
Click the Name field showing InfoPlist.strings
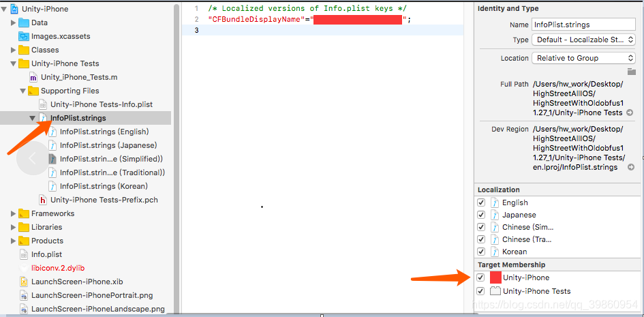coord(583,25)
